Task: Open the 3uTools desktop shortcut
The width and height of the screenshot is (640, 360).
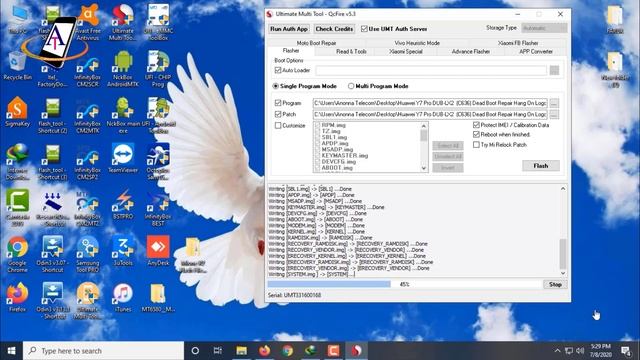Action: [x=123, y=251]
